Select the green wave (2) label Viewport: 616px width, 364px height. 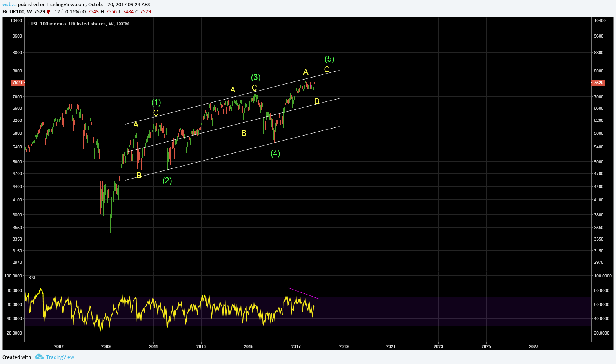pyautogui.click(x=167, y=181)
